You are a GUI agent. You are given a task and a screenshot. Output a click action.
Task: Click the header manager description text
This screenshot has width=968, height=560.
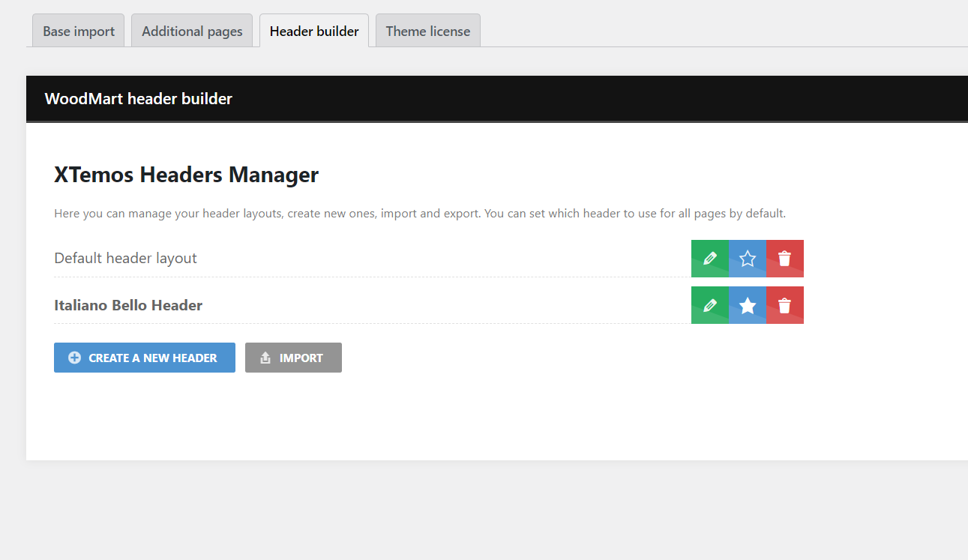(420, 213)
